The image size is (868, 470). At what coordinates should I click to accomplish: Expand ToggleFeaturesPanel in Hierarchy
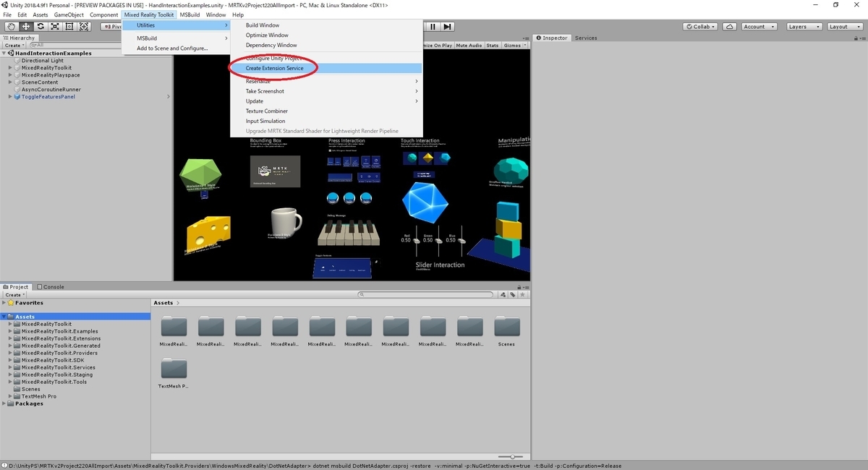coord(11,97)
